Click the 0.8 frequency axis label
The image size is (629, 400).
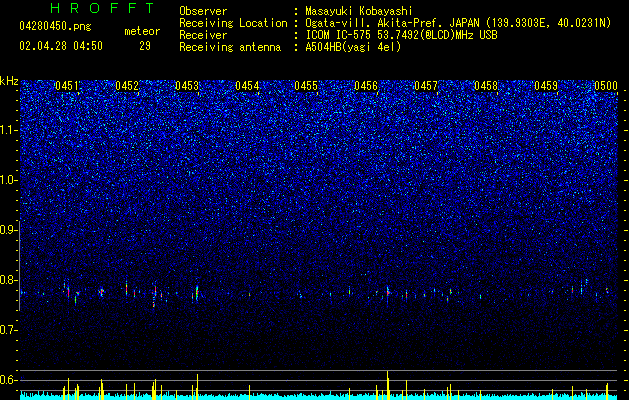pyautogui.click(x=9, y=280)
